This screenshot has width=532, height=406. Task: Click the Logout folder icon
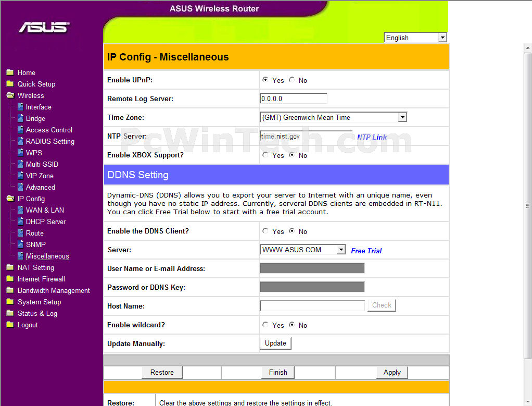click(x=10, y=325)
